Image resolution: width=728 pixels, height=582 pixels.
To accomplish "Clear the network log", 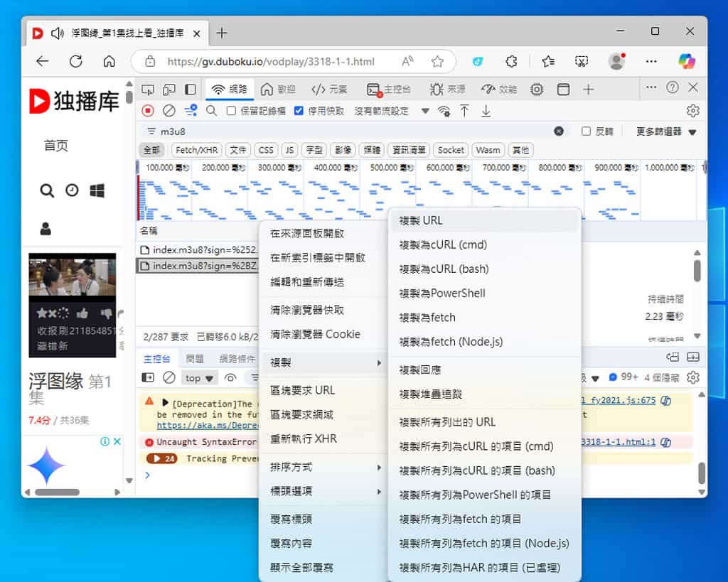I will click(169, 111).
